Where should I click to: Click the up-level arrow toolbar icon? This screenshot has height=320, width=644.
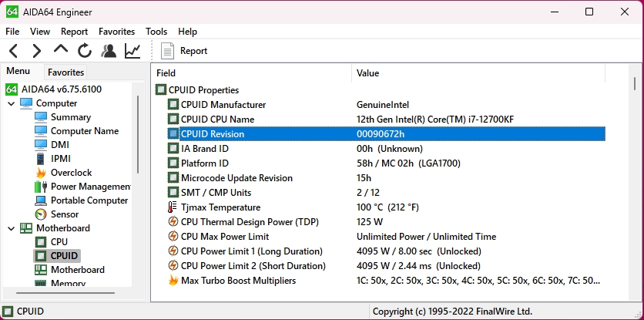61,49
